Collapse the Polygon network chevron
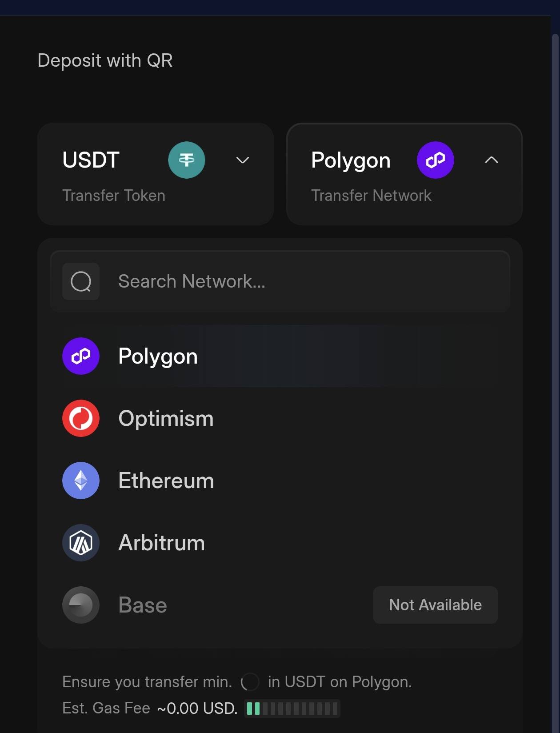Screen dimensions: 560x733 tap(492, 160)
